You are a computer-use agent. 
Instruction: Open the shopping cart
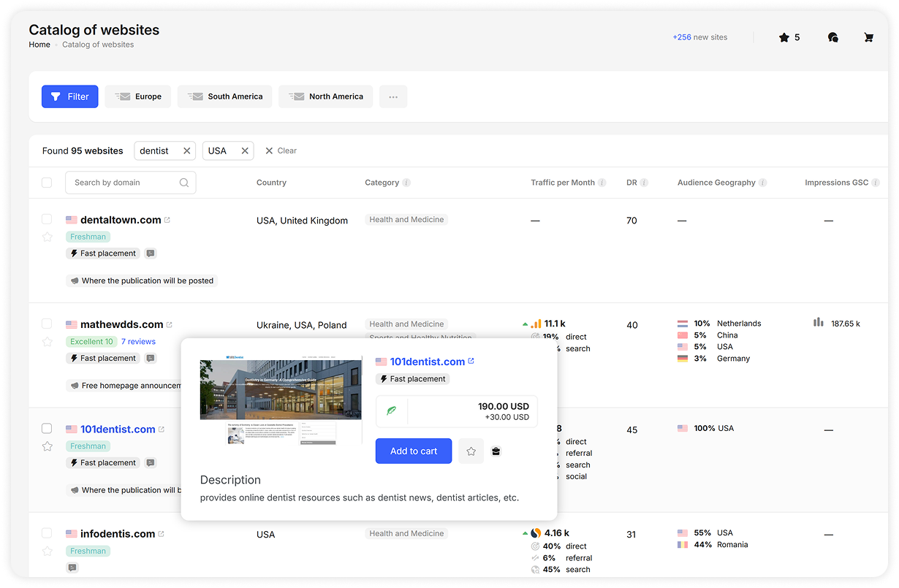coord(868,37)
